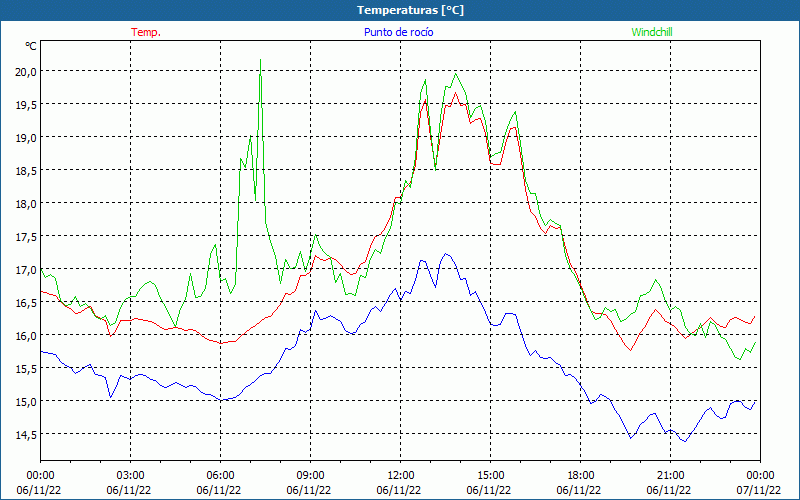The width and height of the screenshot is (800, 500).
Task: Click the "16,0" y-axis value
Action: pos(26,336)
